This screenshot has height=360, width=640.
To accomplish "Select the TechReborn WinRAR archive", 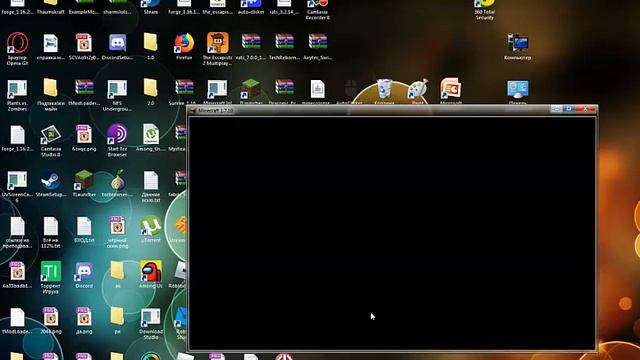I will point(284,43).
